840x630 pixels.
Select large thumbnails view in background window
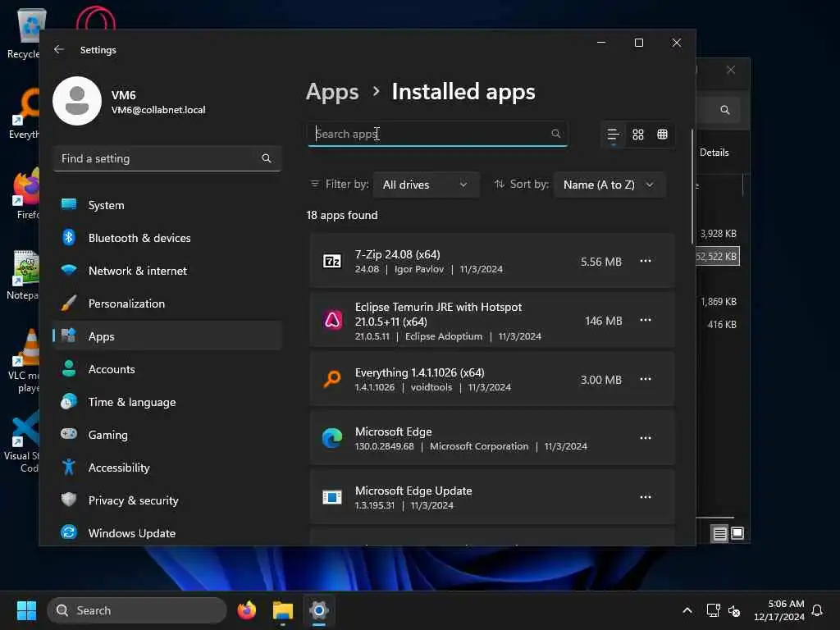[737, 533]
